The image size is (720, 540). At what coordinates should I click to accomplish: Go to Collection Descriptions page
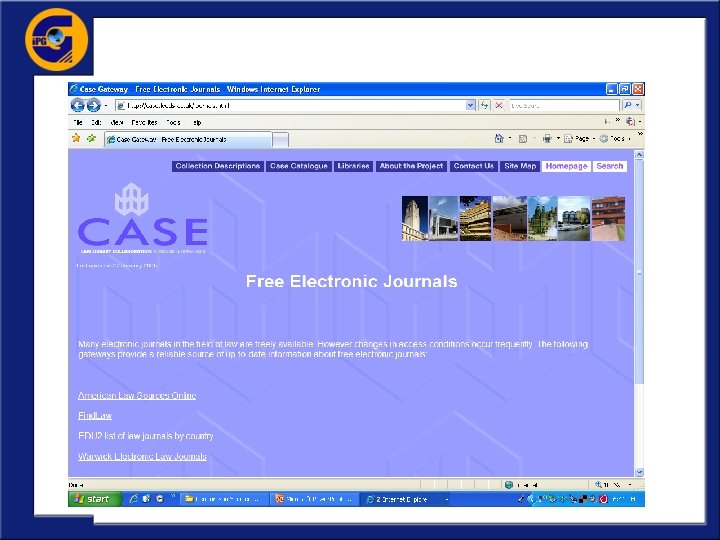coord(218,166)
